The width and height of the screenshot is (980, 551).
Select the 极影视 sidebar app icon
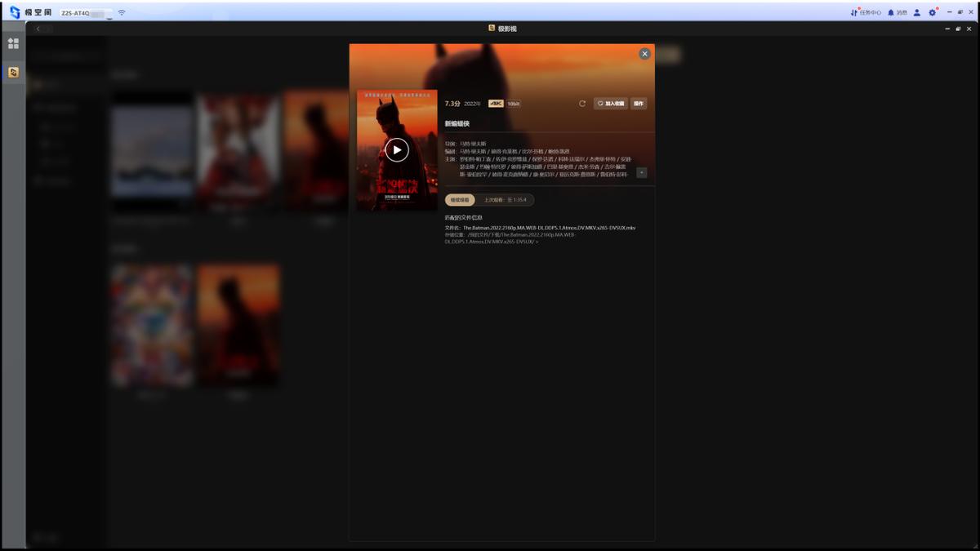point(13,73)
